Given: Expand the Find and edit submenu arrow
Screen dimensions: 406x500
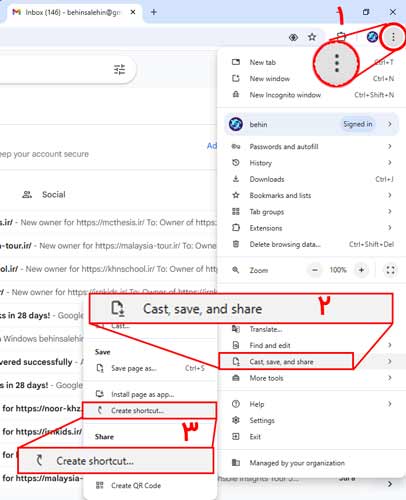Looking at the screenshot, I should click(x=390, y=345).
